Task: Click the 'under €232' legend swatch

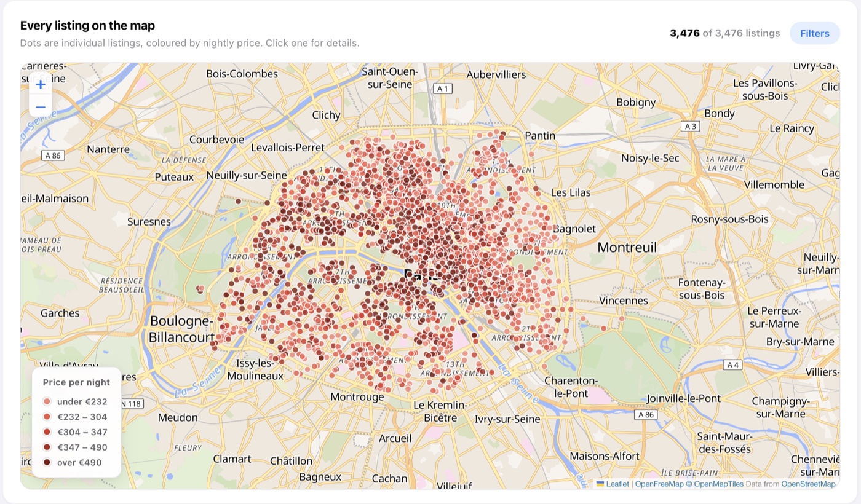Action: click(47, 402)
